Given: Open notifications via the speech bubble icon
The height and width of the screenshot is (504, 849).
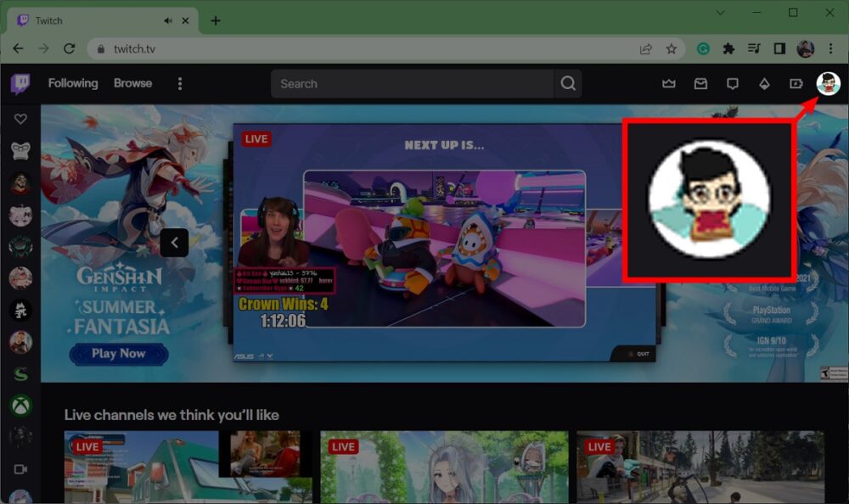Looking at the screenshot, I should tap(733, 83).
